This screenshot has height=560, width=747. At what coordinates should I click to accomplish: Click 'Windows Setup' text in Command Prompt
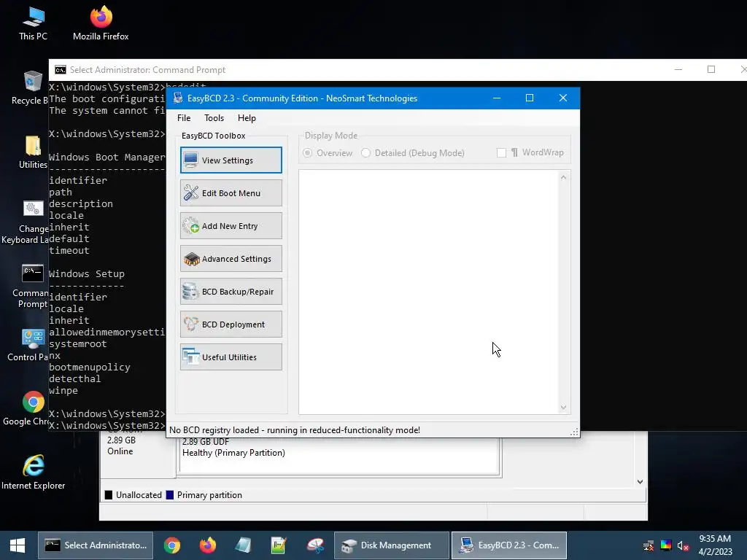(x=87, y=274)
